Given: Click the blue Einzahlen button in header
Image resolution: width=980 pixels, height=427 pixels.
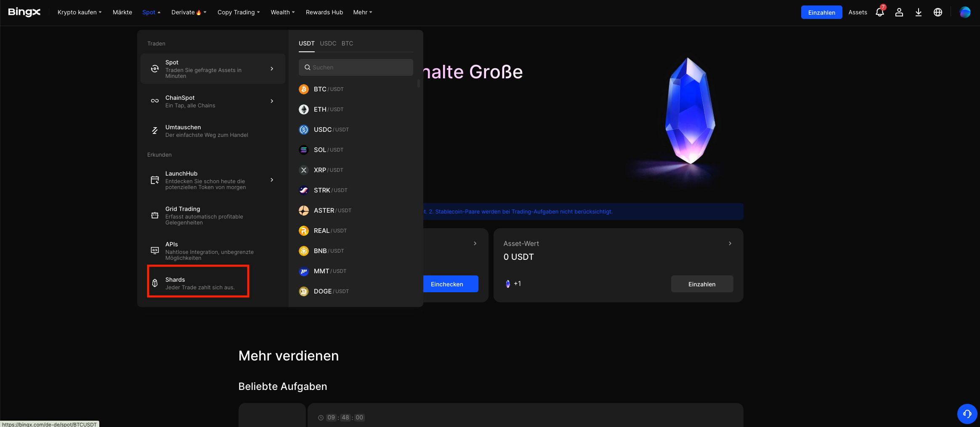Looking at the screenshot, I should pos(821,13).
